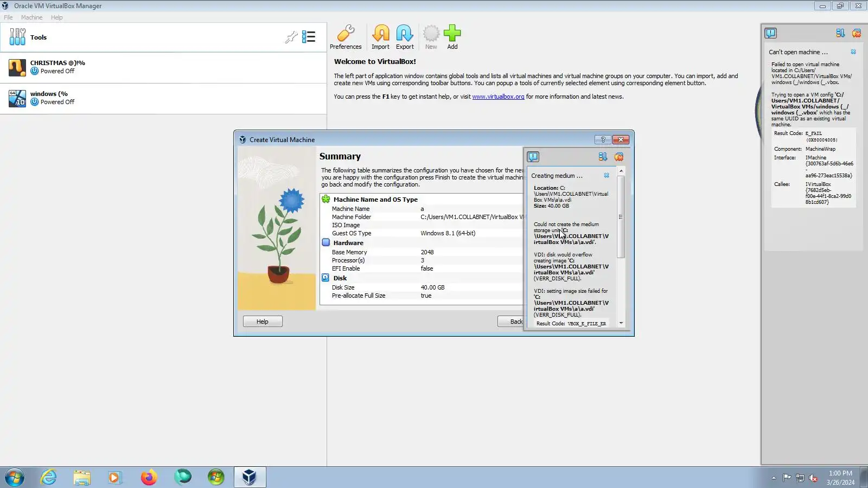Click Help button in Create Virtual Machine dialog

click(263, 322)
